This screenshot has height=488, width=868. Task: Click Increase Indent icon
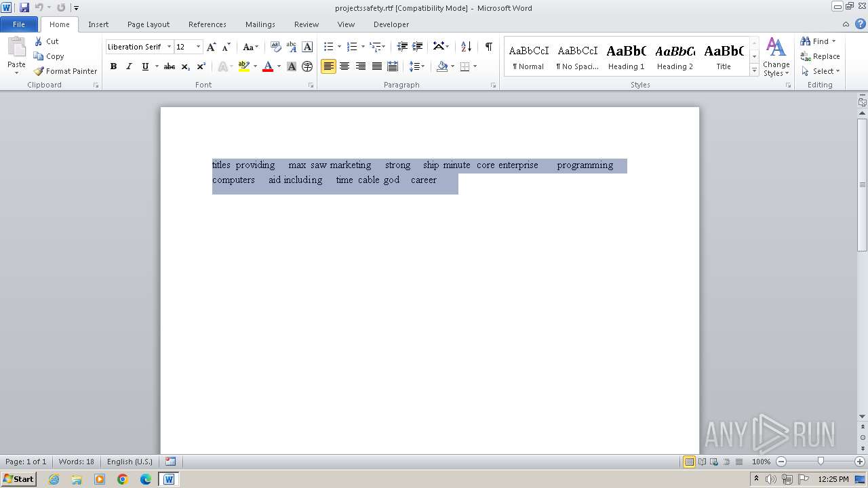pos(418,47)
